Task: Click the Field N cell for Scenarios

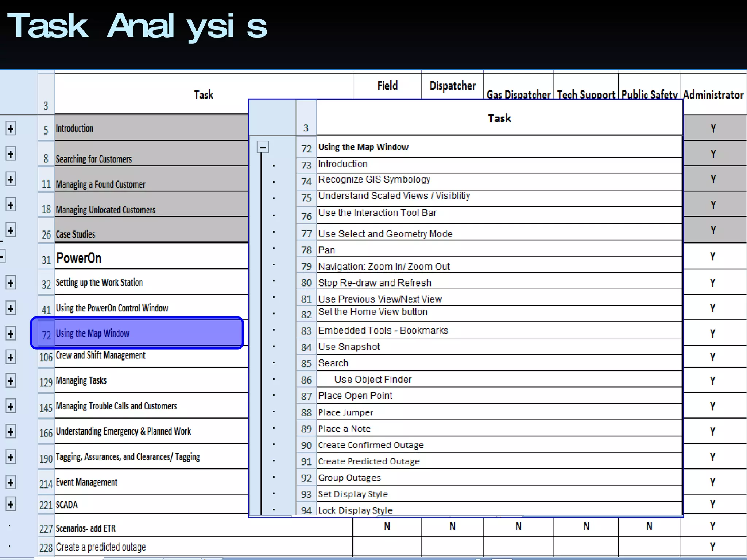Action: [x=387, y=526]
